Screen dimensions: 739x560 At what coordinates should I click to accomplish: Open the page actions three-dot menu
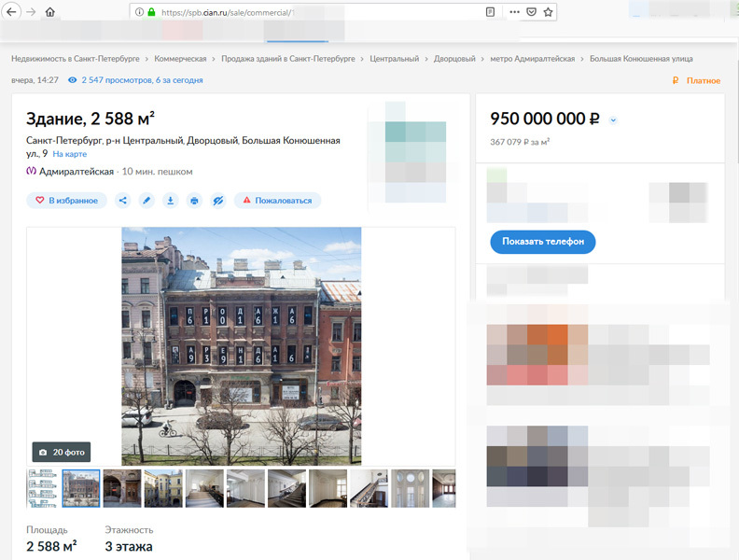(x=515, y=12)
